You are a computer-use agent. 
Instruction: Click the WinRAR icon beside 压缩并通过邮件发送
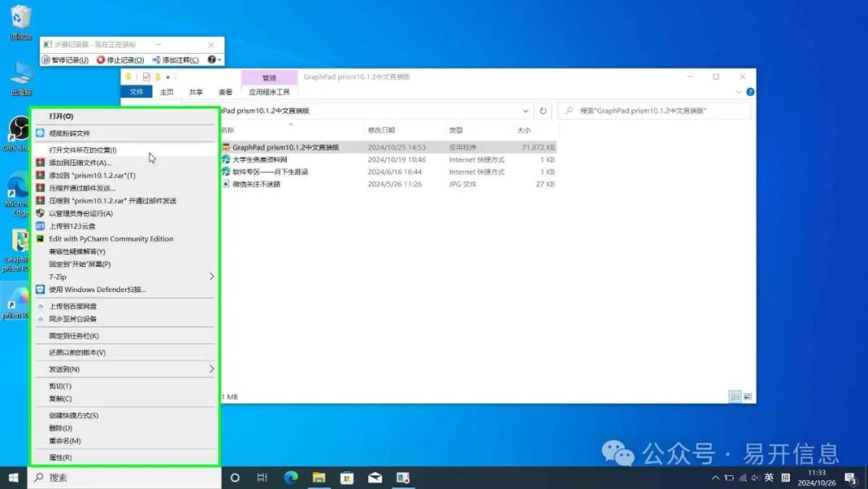tap(40, 187)
